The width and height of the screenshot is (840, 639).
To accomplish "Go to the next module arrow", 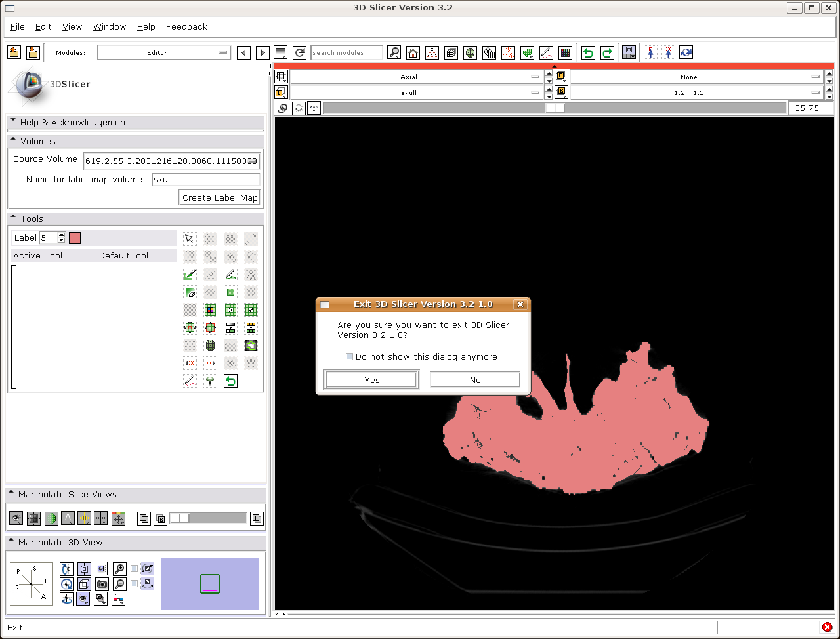I will (x=262, y=53).
